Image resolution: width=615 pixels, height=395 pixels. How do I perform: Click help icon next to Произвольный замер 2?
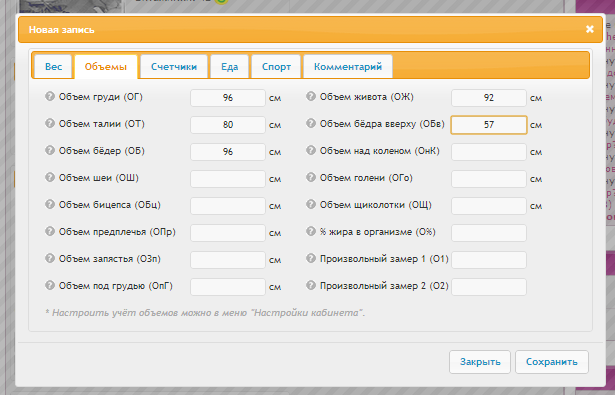point(311,285)
